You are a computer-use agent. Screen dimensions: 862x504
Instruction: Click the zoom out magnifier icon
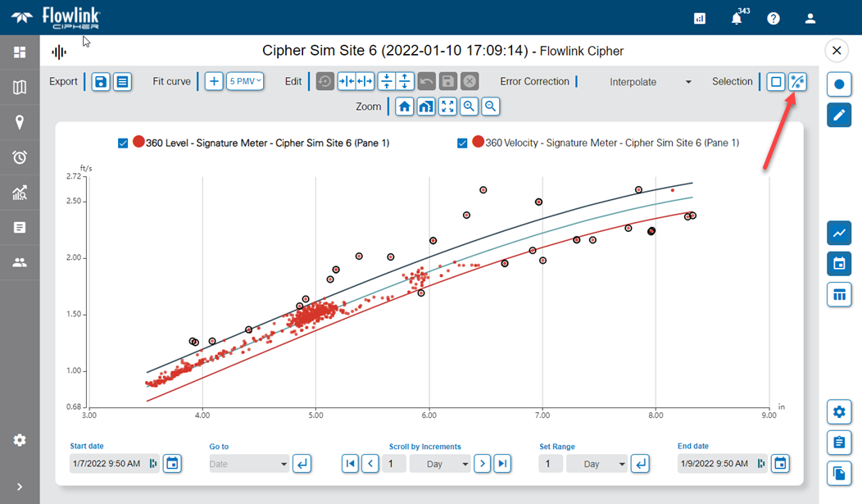490,107
